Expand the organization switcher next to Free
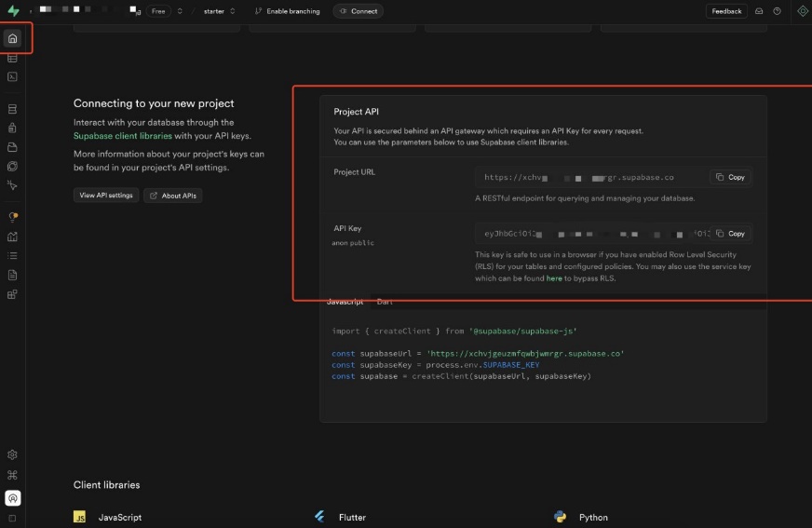 click(x=179, y=11)
